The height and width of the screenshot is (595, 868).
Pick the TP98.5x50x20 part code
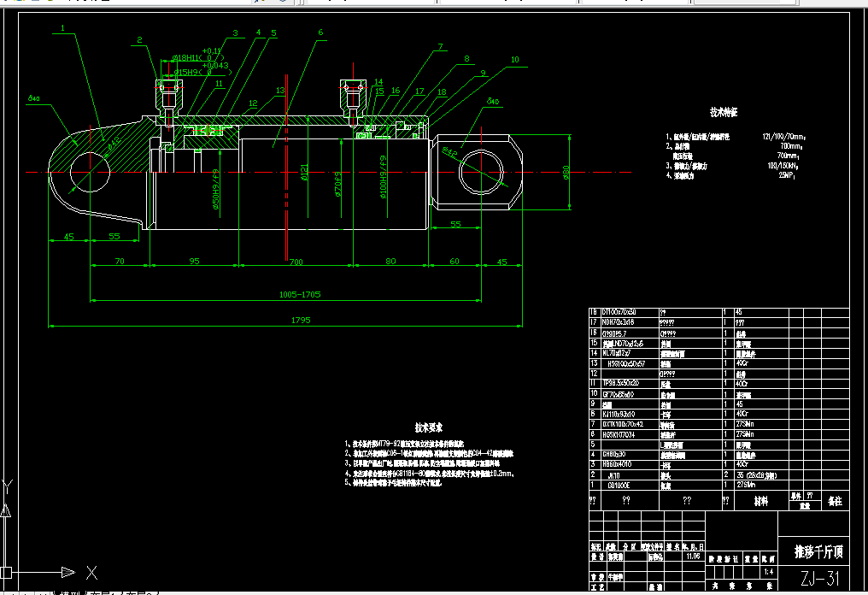[620, 383]
